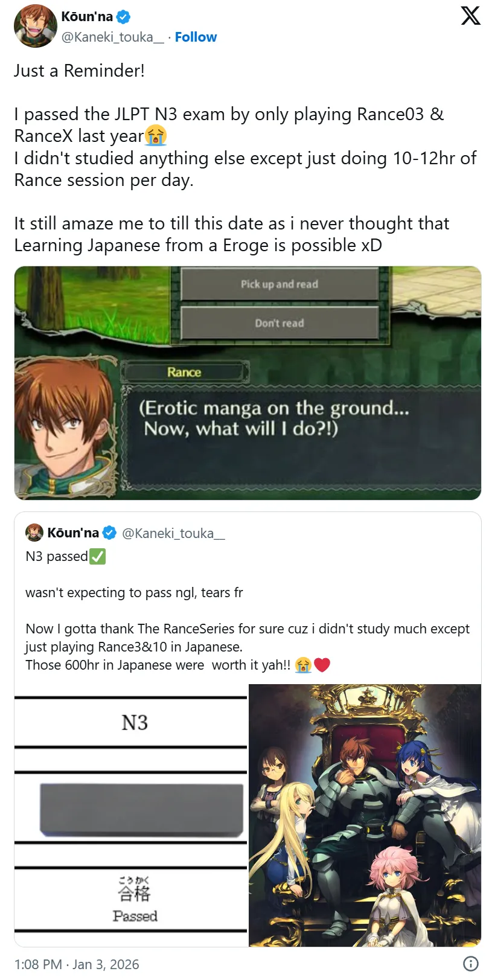Open Kōun'na's profile avatar
Screen dimensions: 492x980
[x=36, y=26]
